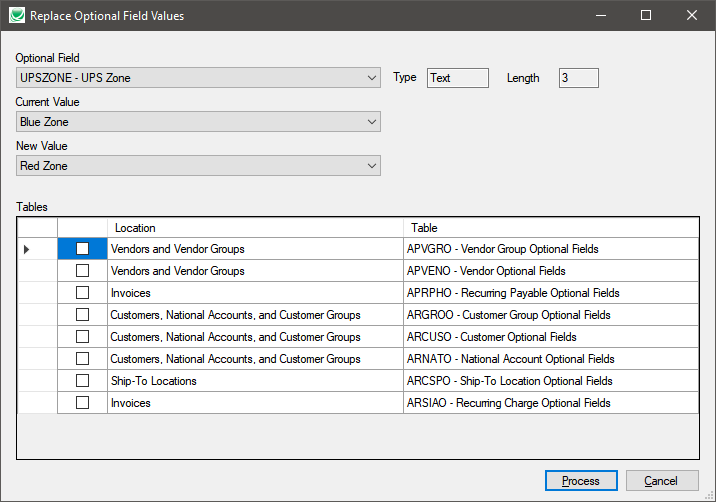Click the Length field showing 3
This screenshot has width=716, height=502.
tap(578, 78)
